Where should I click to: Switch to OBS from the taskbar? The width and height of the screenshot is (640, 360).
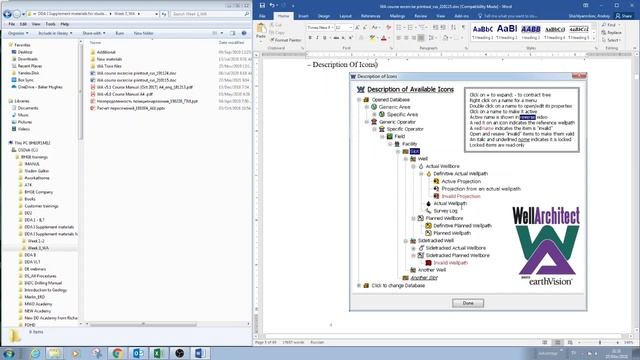tap(179, 353)
